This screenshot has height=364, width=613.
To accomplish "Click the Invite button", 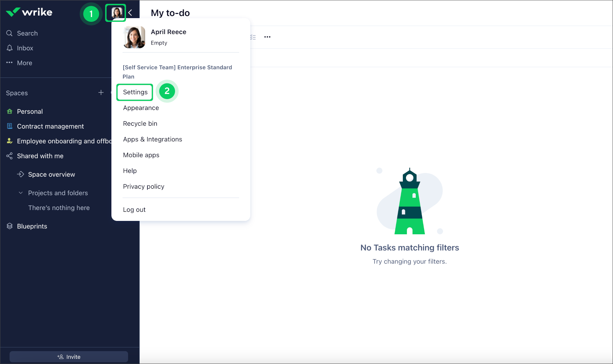I will pos(69,357).
